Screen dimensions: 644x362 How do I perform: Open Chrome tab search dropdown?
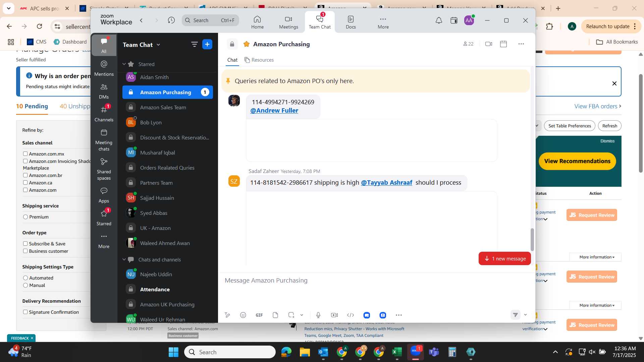pyautogui.click(x=8, y=8)
